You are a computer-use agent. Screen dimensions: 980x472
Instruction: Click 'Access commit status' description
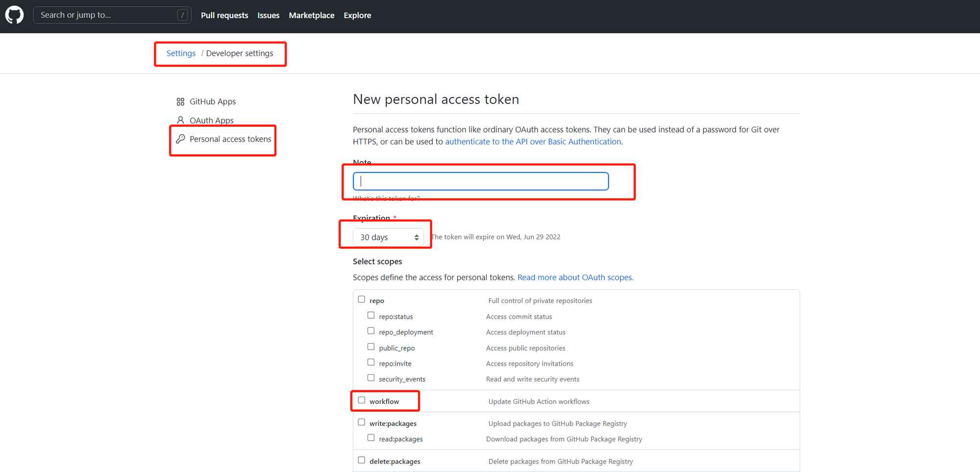(x=519, y=317)
